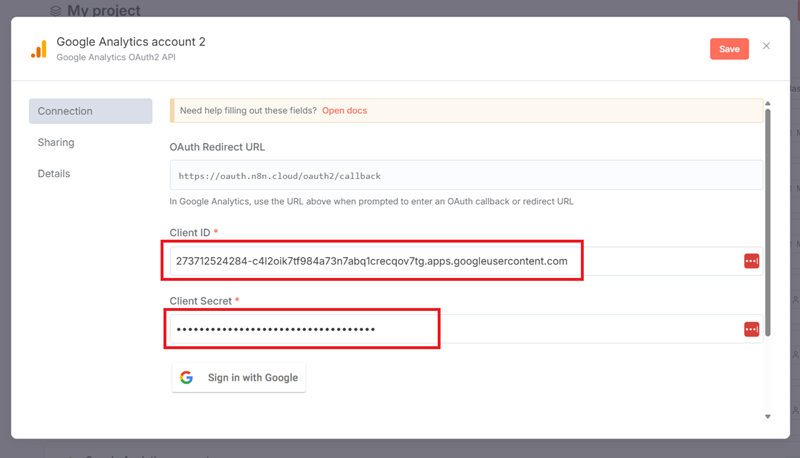The height and width of the screenshot is (458, 800).
Task: Save the Google Analytics credential
Action: [729, 49]
